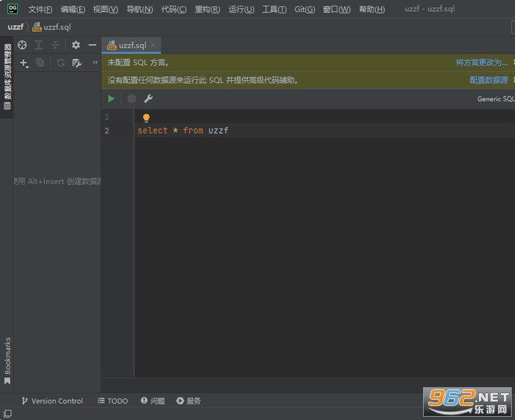
Task: Click the refresh icon in database toolbar
Action: [60, 62]
